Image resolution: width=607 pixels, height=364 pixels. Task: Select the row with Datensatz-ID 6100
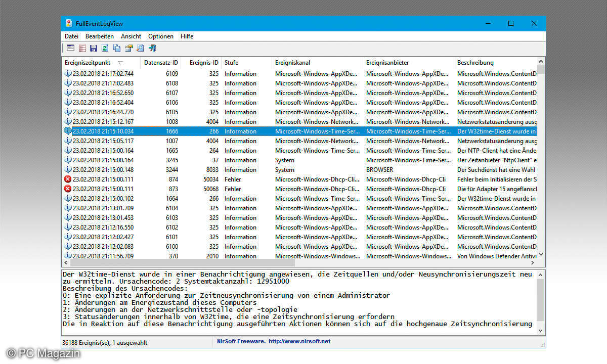point(299,246)
